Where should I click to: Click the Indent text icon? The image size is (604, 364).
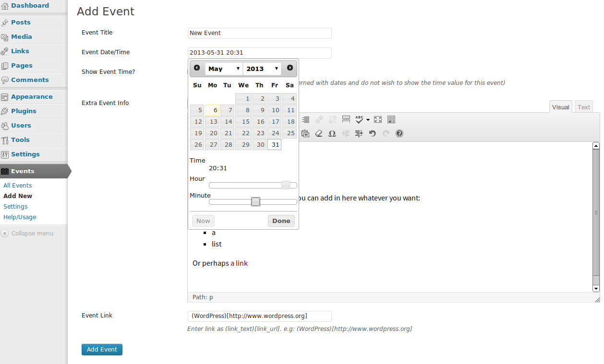[359, 133]
